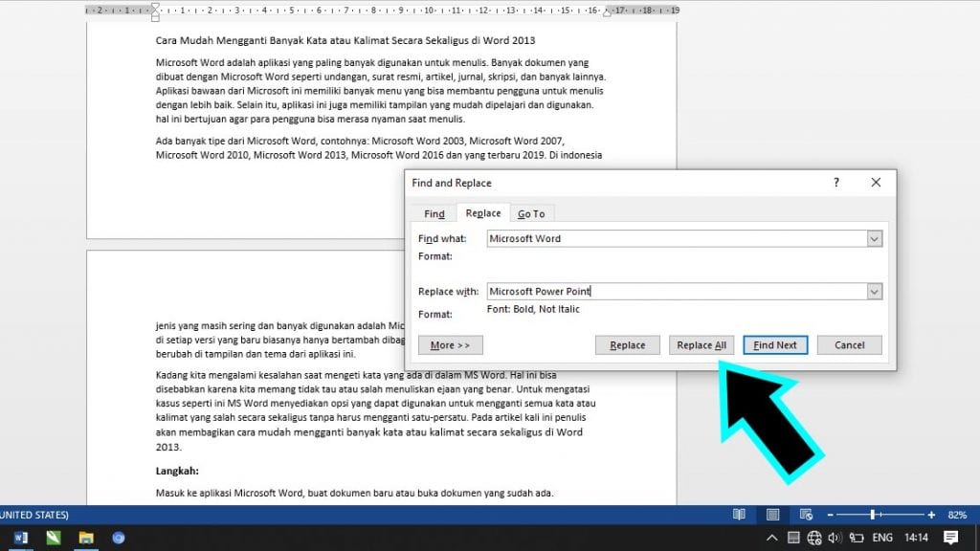This screenshot has height=551, width=980.
Task: Click the zoom in plus button
Action: [x=931, y=515]
